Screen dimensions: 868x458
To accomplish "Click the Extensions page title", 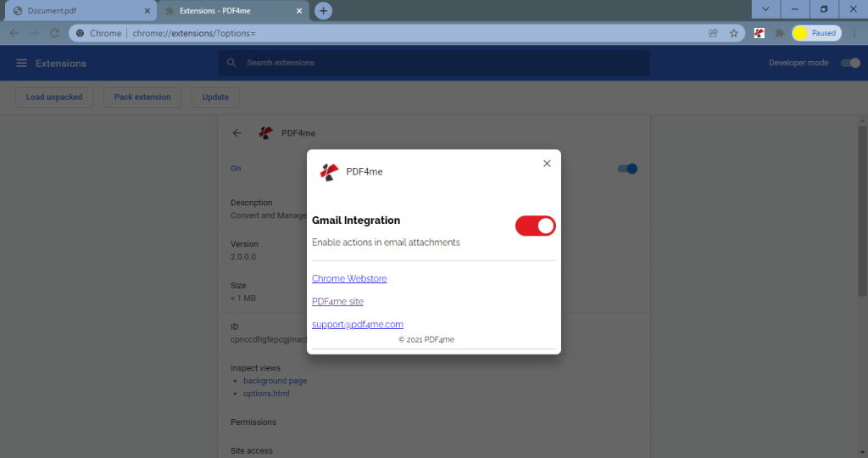I will click(x=61, y=63).
